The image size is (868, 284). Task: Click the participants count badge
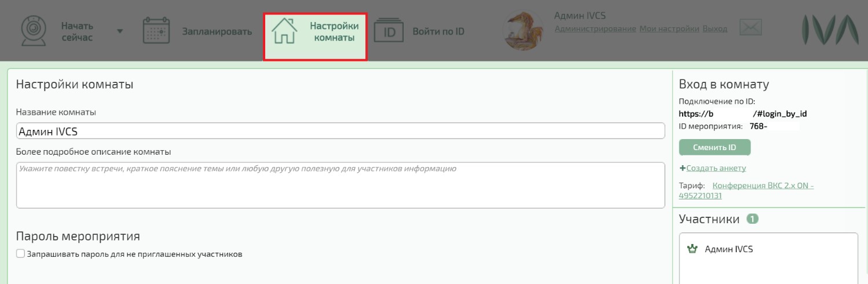click(x=752, y=219)
